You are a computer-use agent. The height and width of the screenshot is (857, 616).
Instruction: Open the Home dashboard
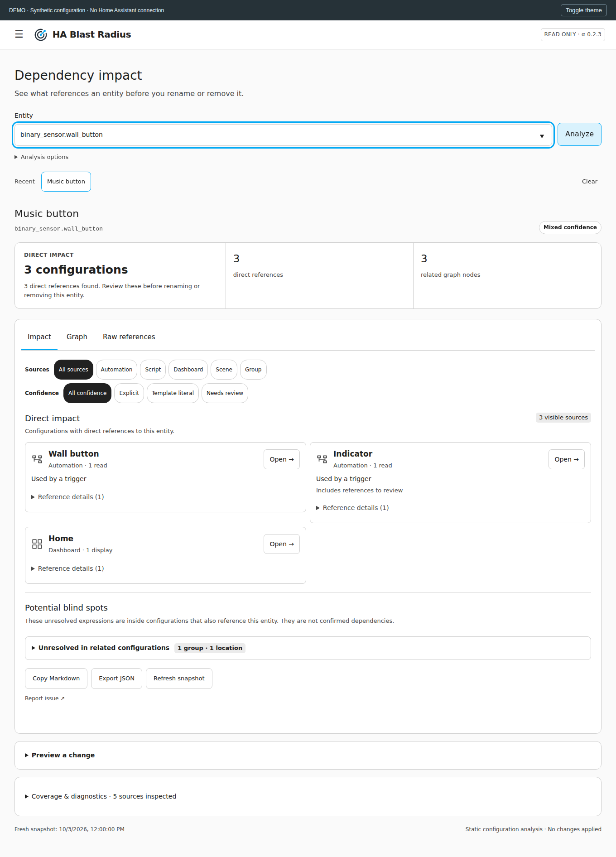pyautogui.click(x=282, y=544)
